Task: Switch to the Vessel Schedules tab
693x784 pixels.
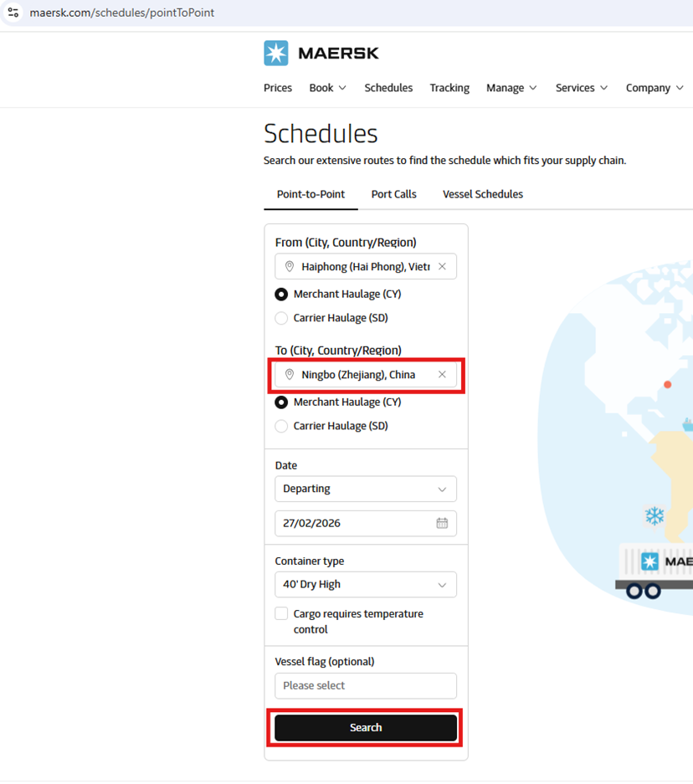Action: pos(482,194)
